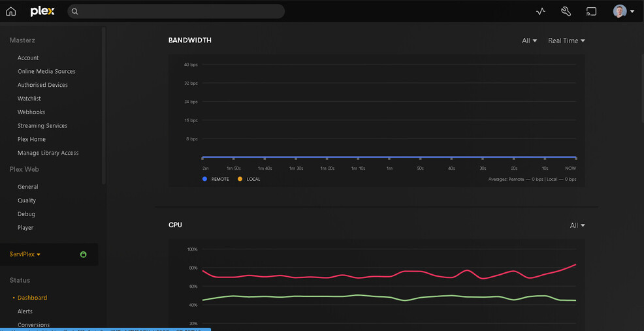Open Account settings

tap(28, 58)
